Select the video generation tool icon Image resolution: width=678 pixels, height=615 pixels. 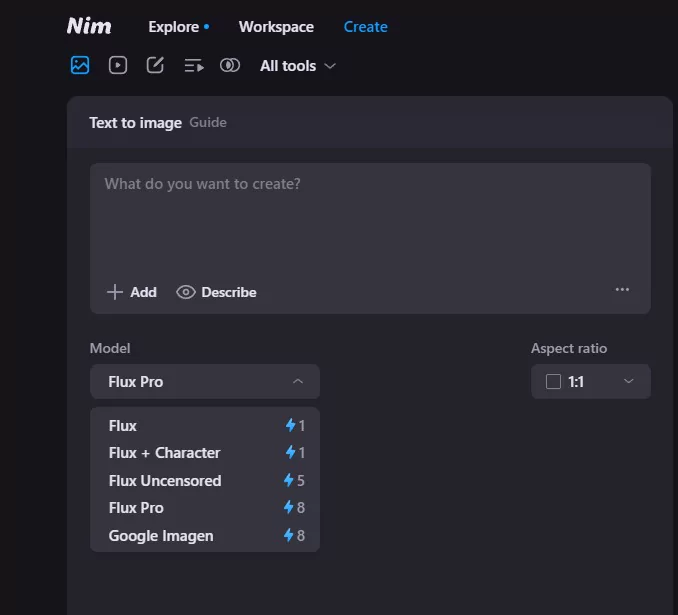[118, 65]
